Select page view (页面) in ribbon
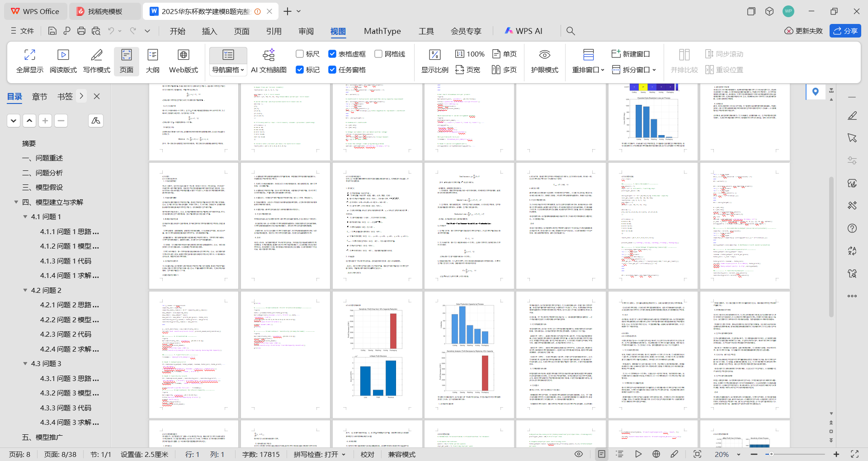Image resolution: width=868 pixels, height=461 pixels. point(127,61)
